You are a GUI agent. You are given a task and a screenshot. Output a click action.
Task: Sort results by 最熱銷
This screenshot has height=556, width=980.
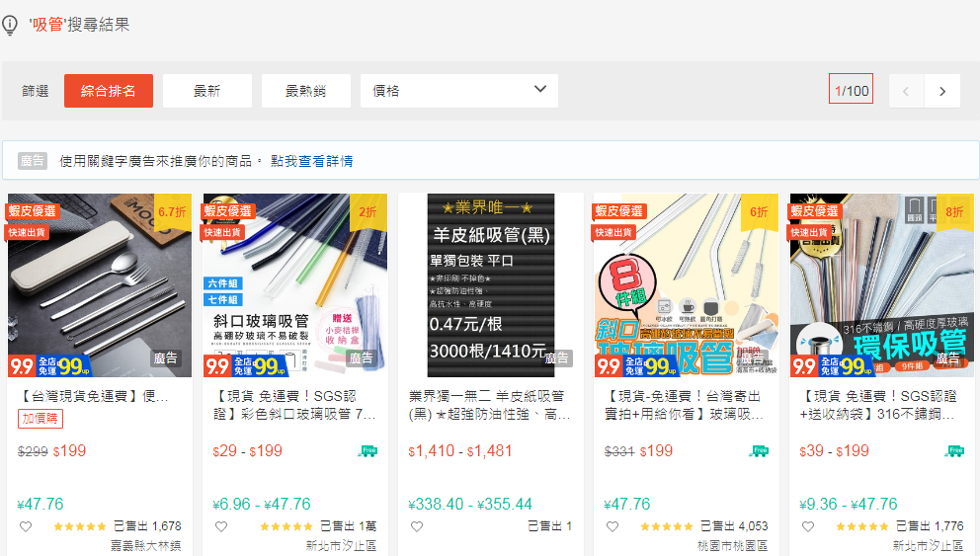305,91
